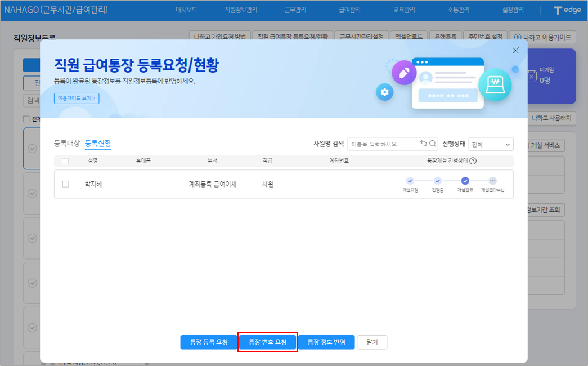Click the T edge logo

(567, 10)
